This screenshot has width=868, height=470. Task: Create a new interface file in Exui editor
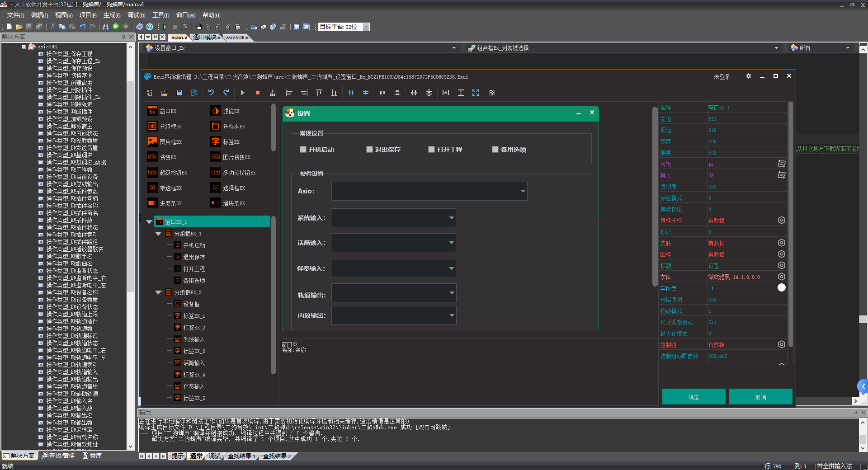[x=150, y=93]
